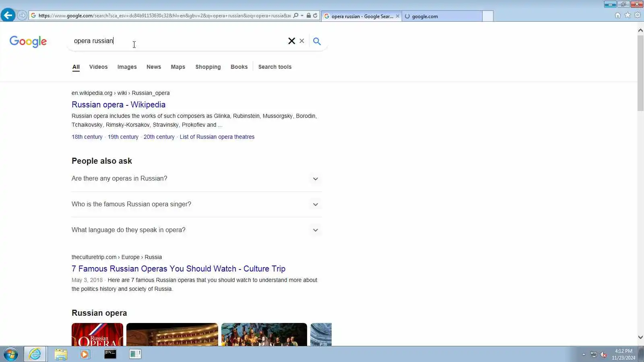Open the blue swirl thumbnail

click(x=321, y=334)
